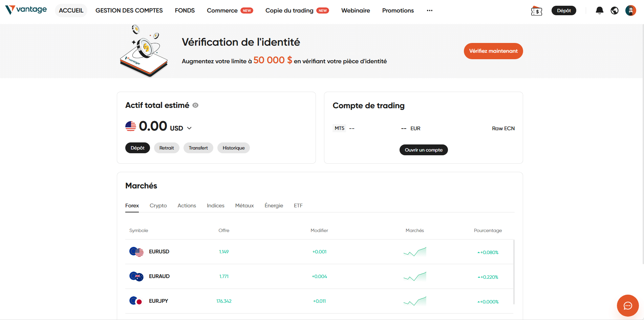Open the Historique section
The width and height of the screenshot is (644, 320).
point(233,148)
